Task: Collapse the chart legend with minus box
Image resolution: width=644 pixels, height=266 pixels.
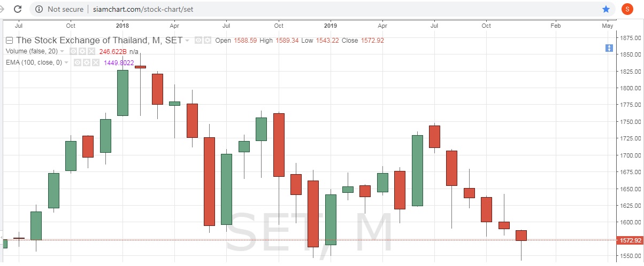Action: point(9,41)
